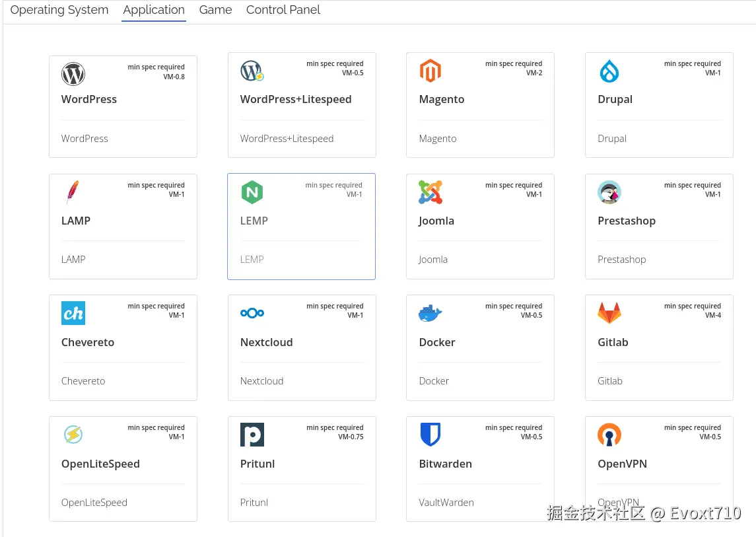This screenshot has width=756, height=537.
Task: Choose the Chevereto bold title
Action: [88, 343]
